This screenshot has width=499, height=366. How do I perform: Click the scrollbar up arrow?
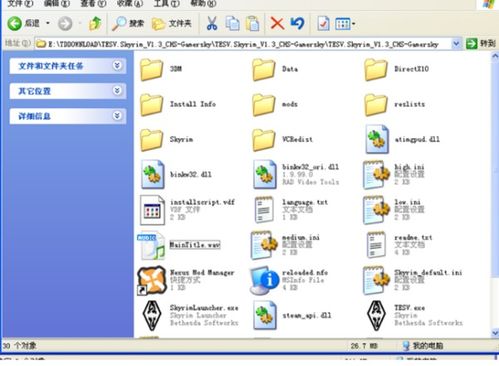[495, 56]
